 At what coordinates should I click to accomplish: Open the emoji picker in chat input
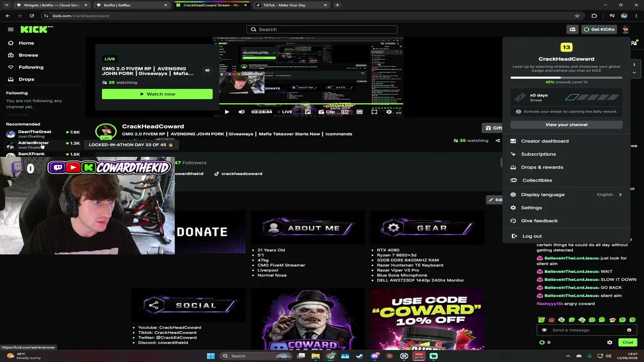[x=629, y=330]
